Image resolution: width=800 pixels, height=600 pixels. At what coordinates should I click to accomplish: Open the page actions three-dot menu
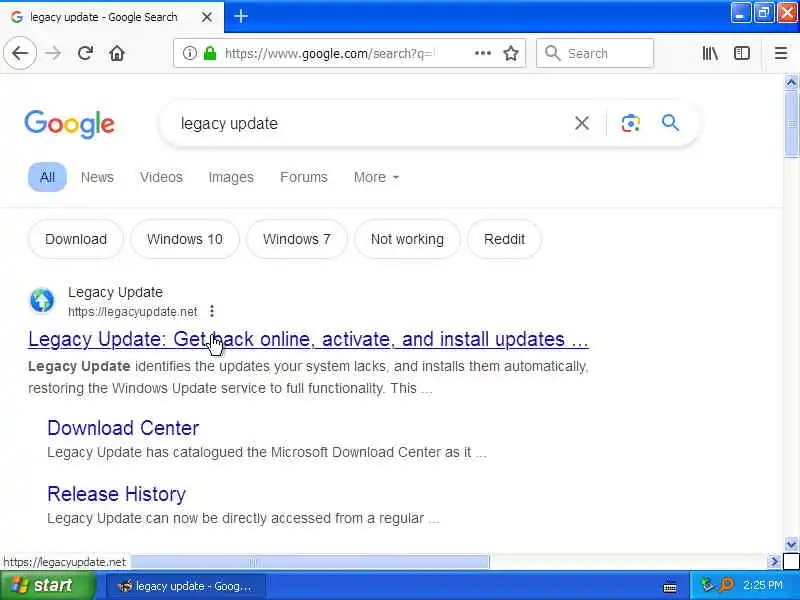coord(483,53)
